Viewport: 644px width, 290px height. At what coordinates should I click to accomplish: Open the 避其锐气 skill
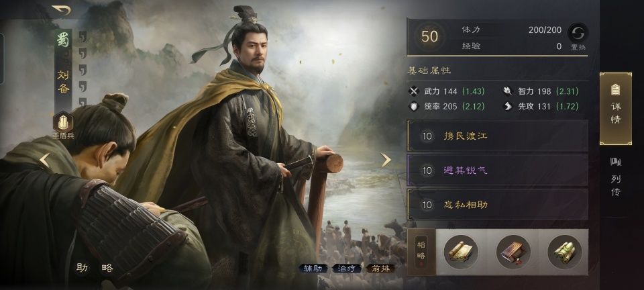coord(497,170)
